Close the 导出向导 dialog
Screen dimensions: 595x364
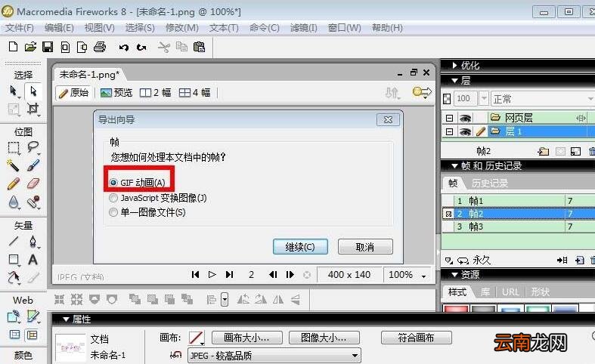coord(388,120)
